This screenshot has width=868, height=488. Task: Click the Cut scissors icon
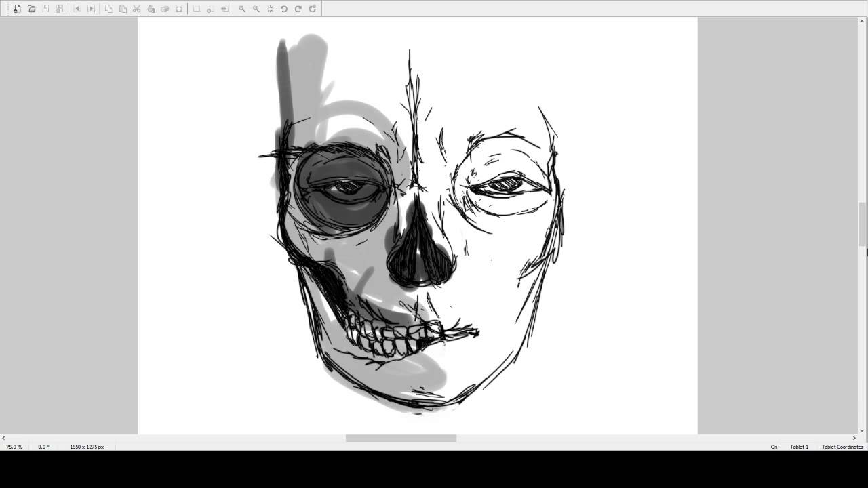point(136,9)
